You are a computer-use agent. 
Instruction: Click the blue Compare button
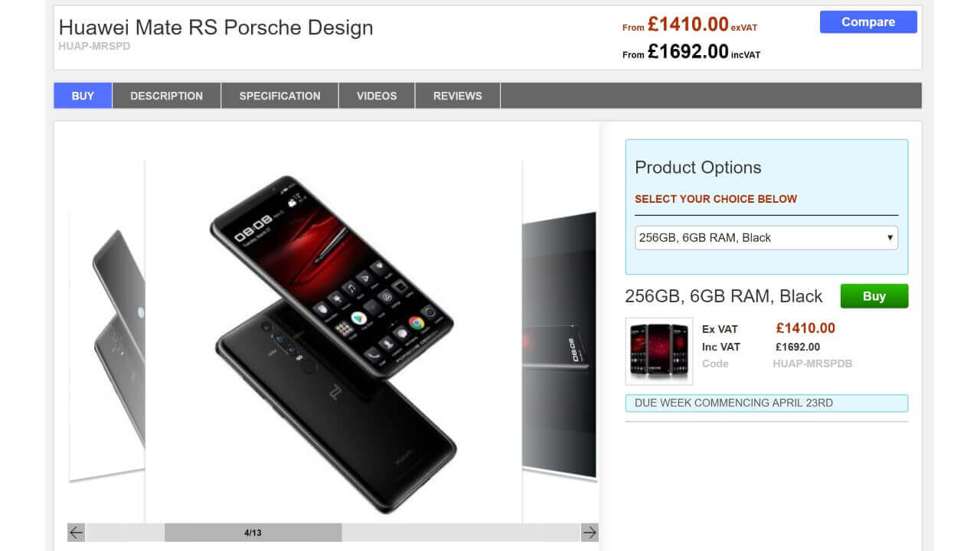tap(868, 22)
